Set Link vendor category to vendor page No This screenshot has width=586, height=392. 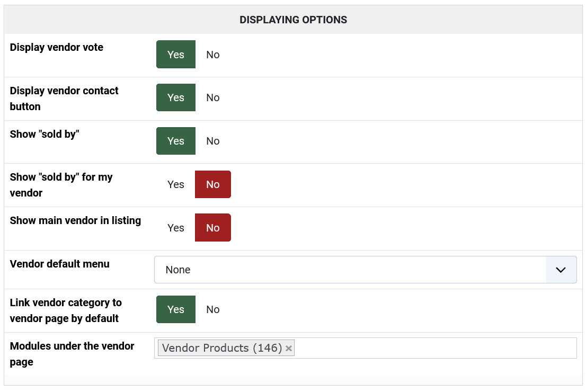coord(213,309)
